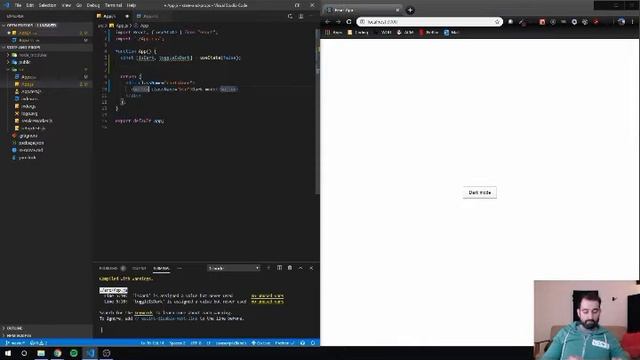Open the View menu
Image resolution: width=640 pixels, height=360 pixels.
(x=66, y=5)
